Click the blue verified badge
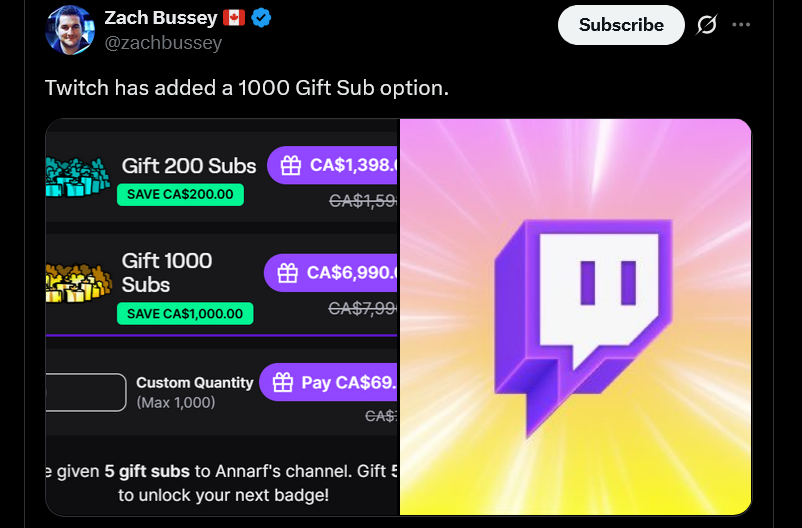The width and height of the screenshot is (802, 528). tap(261, 18)
